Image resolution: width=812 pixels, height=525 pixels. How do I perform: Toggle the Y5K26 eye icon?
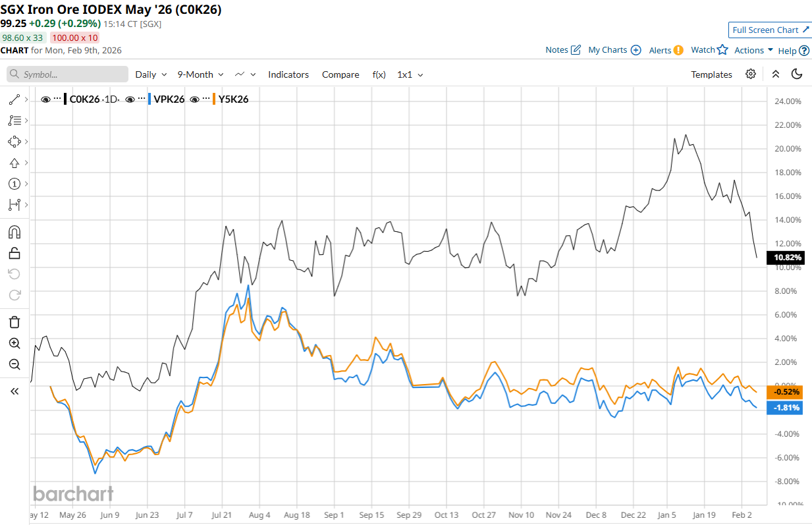click(x=195, y=99)
